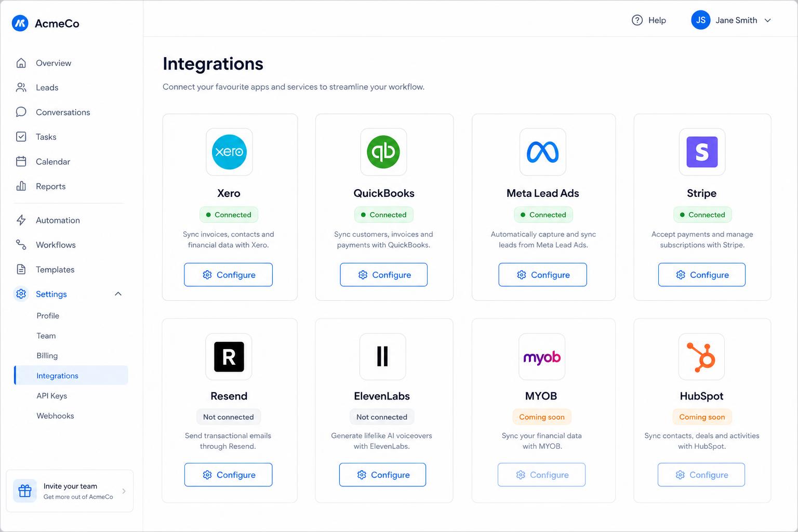This screenshot has width=798, height=532.
Task: Open the Invite your team arrow
Action: (x=124, y=491)
